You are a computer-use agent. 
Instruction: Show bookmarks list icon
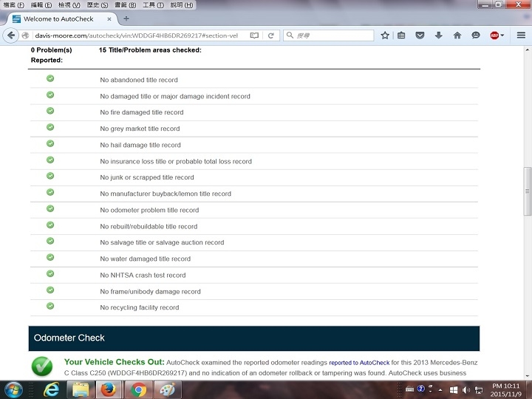click(401, 35)
